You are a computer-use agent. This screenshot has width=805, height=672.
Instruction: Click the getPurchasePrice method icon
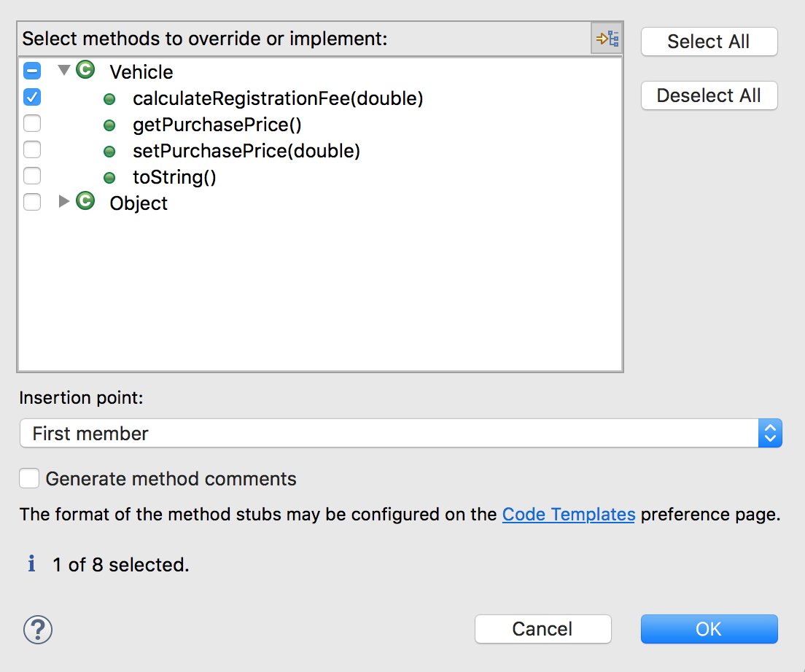pyautogui.click(x=109, y=124)
